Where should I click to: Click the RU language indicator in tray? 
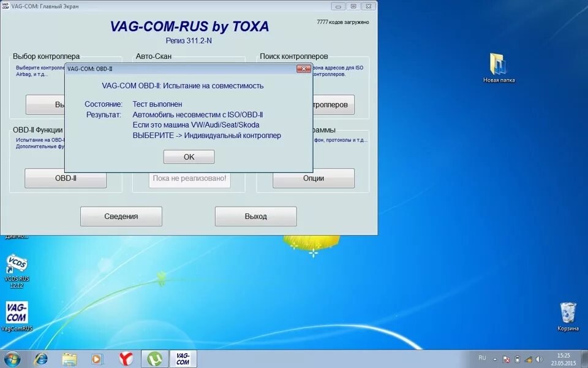[x=482, y=358]
